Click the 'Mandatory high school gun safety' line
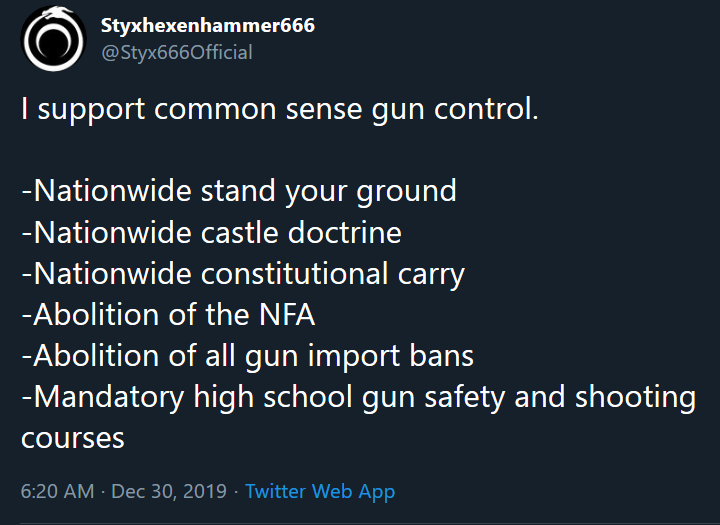The image size is (720, 525). pos(359,397)
